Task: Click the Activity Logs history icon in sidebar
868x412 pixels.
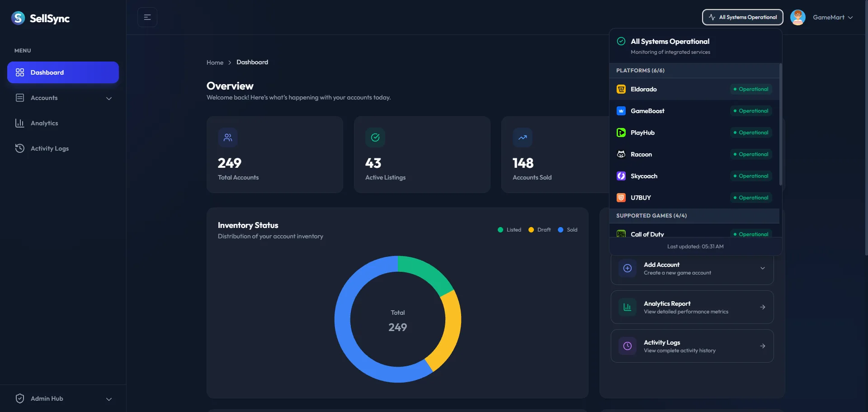Action: tap(20, 148)
